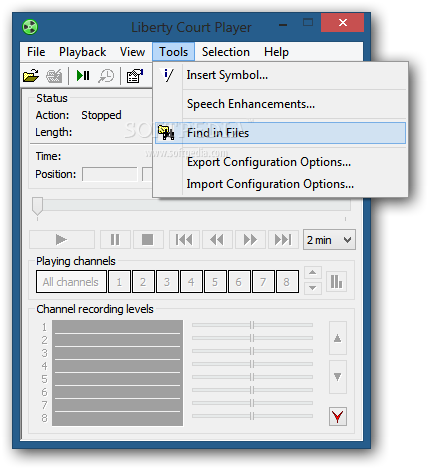Click the up triangle beside recording levels
Image resolution: width=429 pixels, height=469 pixels.
click(338, 338)
